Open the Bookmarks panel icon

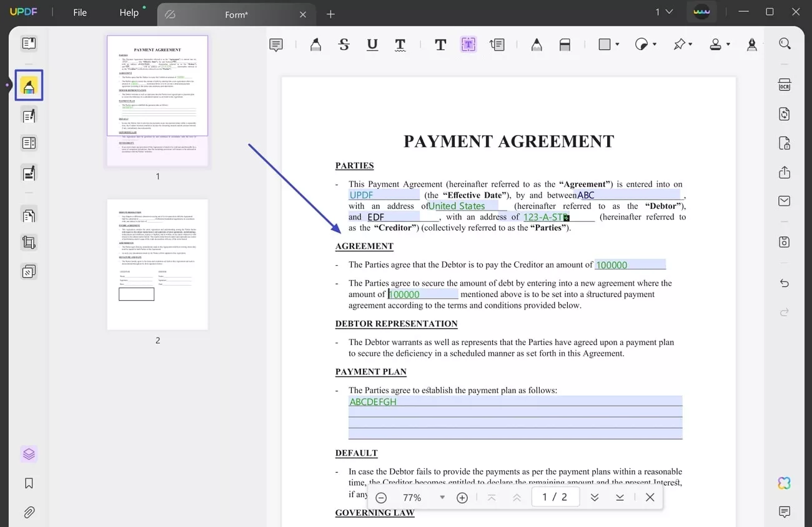(29, 483)
